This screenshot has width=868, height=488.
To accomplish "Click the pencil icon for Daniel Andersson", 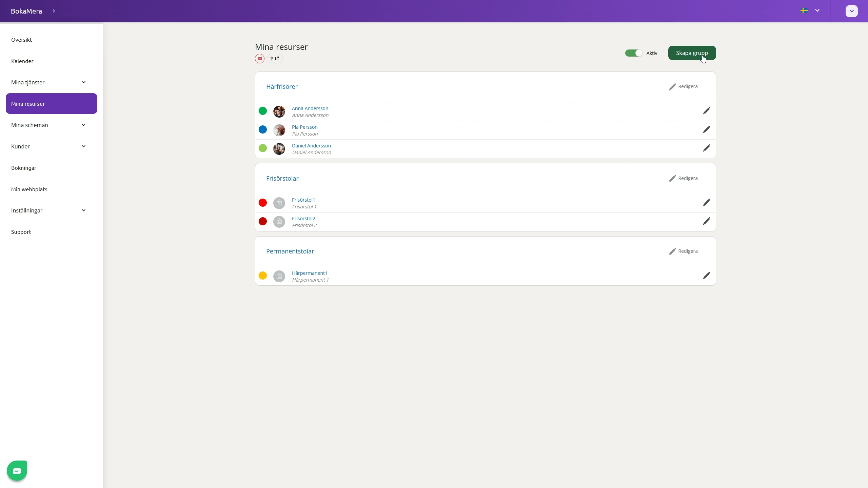I will pos(707,148).
